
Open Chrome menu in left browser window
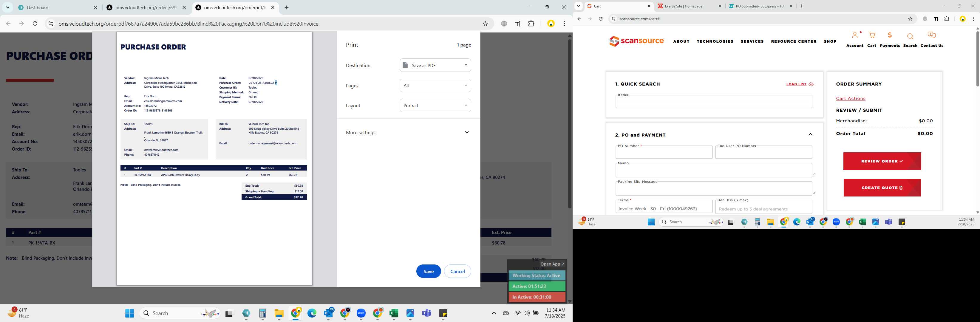(564, 24)
